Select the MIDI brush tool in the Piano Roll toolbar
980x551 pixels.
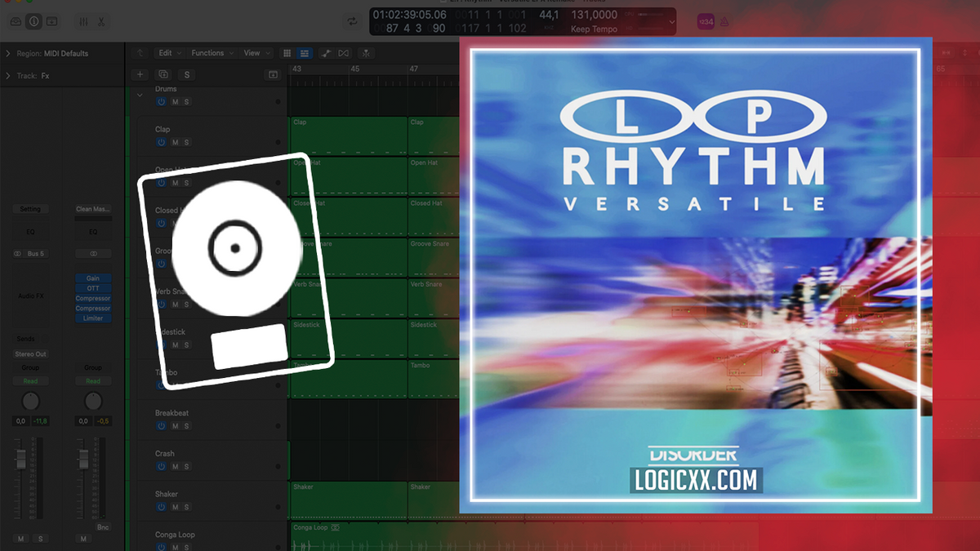(x=326, y=52)
